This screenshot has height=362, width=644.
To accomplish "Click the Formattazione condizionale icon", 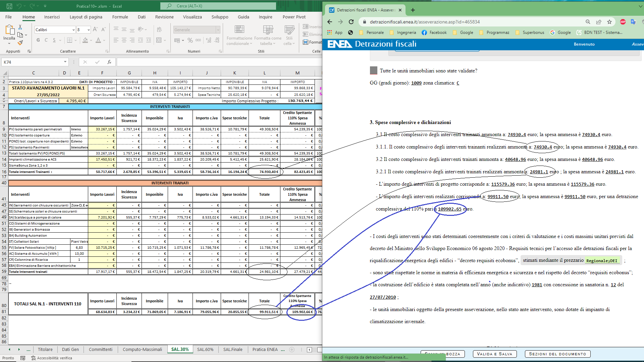I will click(x=239, y=30).
